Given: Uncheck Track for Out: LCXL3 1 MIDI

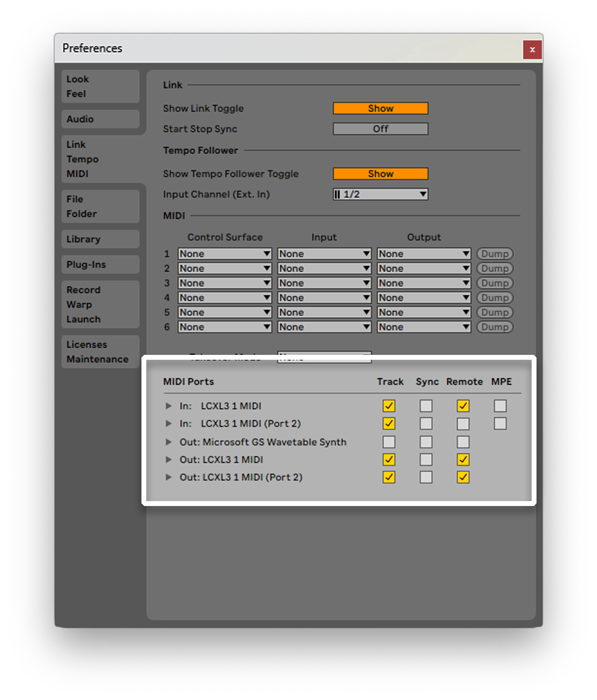Looking at the screenshot, I should (x=389, y=459).
